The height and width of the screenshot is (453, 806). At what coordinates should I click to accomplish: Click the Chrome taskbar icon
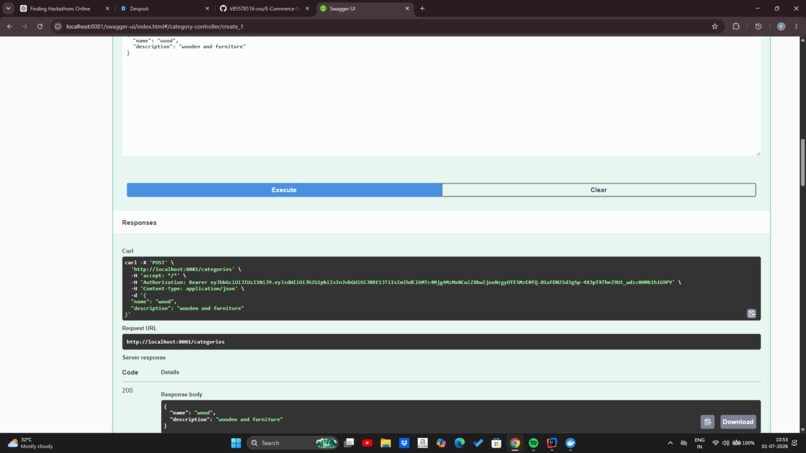(515, 443)
